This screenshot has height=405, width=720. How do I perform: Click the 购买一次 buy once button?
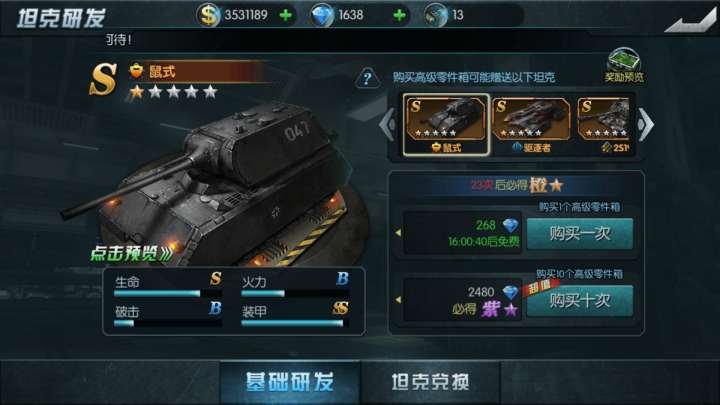click(x=580, y=234)
